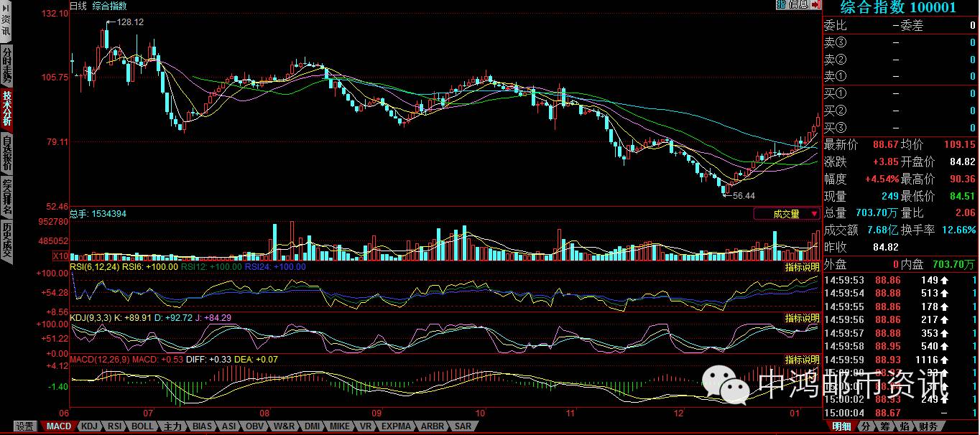Click the 昨收 value 84.82
This screenshot has width=980, height=435.
click(x=885, y=247)
